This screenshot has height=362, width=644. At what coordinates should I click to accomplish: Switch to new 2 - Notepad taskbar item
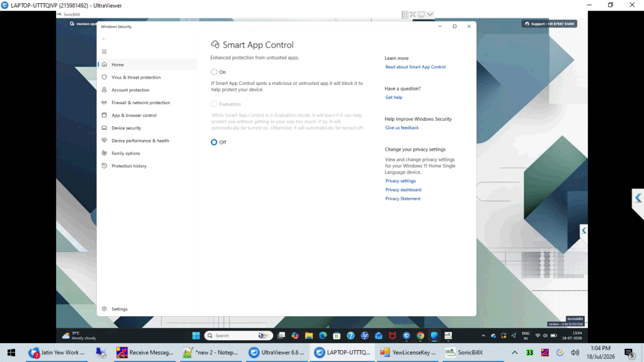pyautogui.click(x=211, y=353)
